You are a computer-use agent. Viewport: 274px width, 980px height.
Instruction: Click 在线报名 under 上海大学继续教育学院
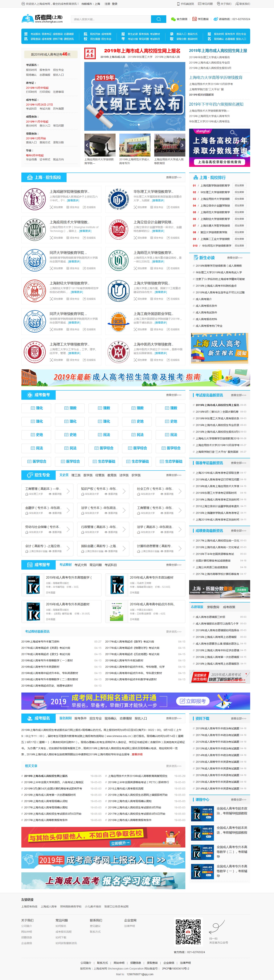click(x=173, y=299)
